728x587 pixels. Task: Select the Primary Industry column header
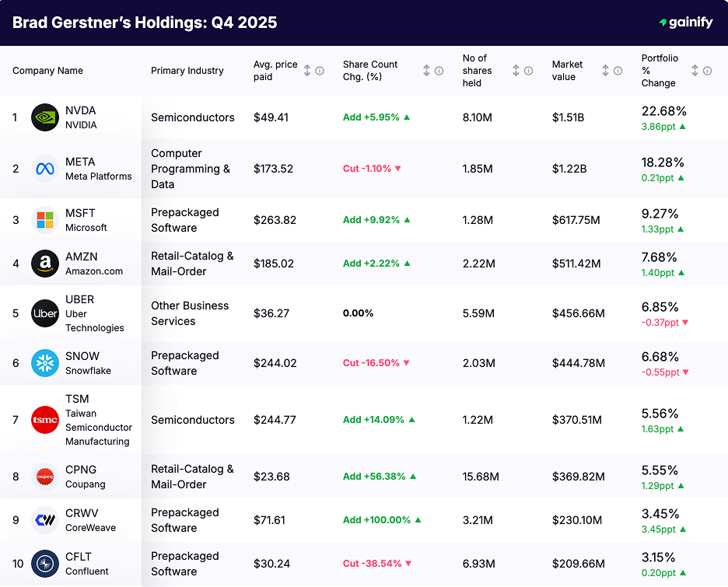[187, 70]
